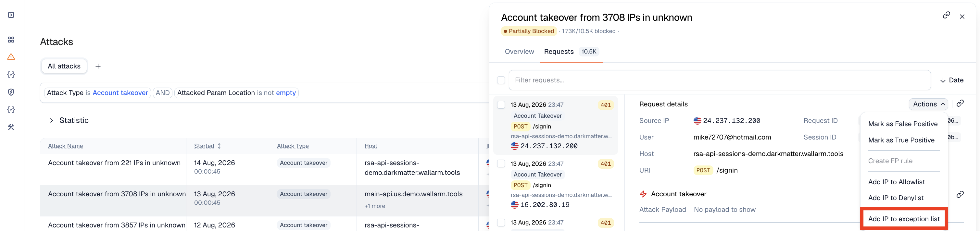Check the request from 24.237.132.200
This screenshot has height=231, width=980.
pyautogui.click(x=501, y=105)
